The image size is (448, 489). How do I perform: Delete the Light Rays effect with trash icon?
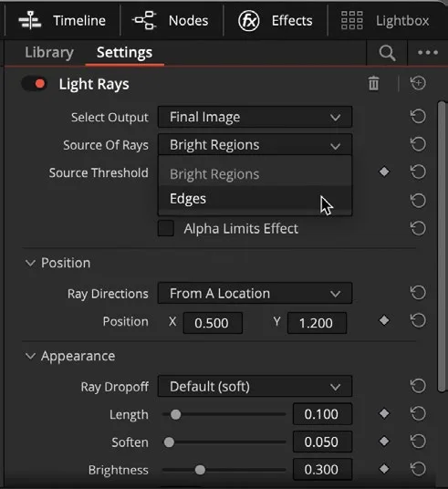click(x=373, y=83)
